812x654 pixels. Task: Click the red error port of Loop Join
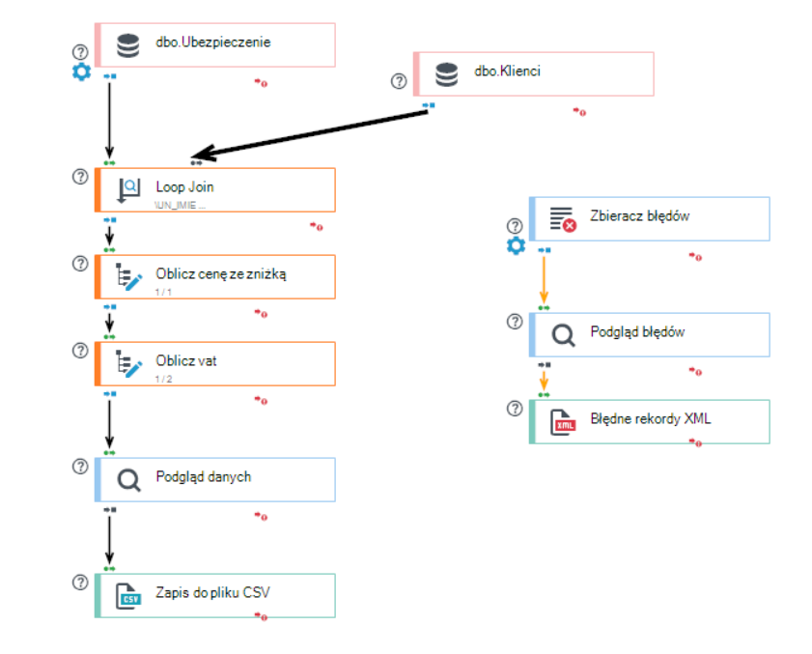click(x=317, y=226)
